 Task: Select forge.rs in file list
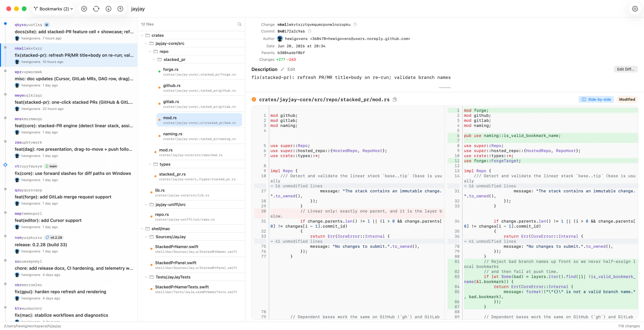click(x=199, y=71)
